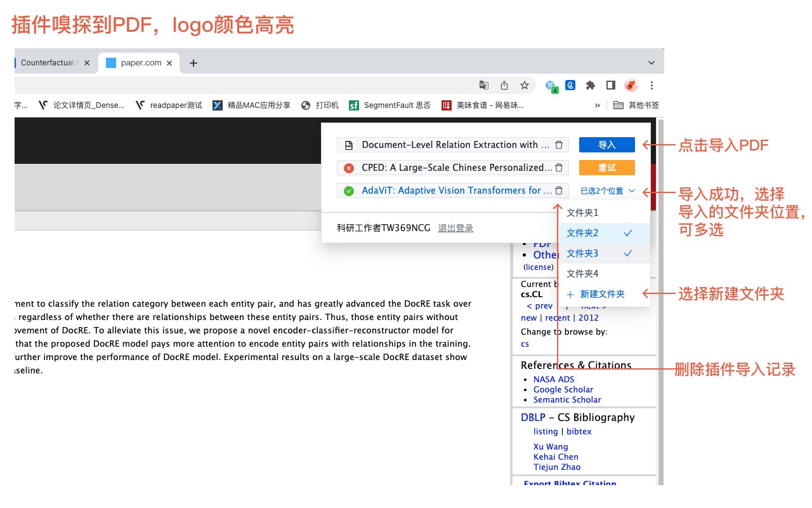Click the trash icon next to AdaViT
Image resolution: width=812 pixels, height=508 pixels.
559,190
